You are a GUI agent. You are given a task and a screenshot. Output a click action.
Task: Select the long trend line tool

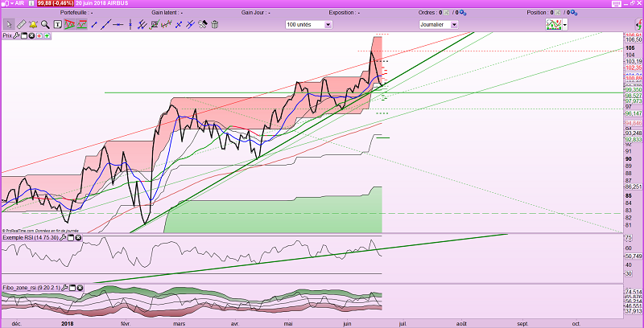106,24
